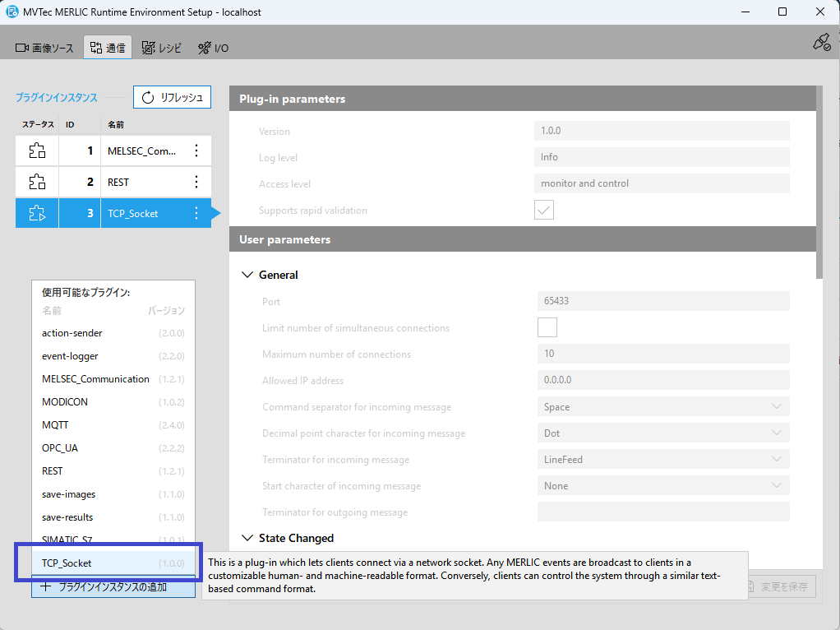Click the Port field showing 65433
The height and width of the screenshot is (630, 840).
point(663,301)
